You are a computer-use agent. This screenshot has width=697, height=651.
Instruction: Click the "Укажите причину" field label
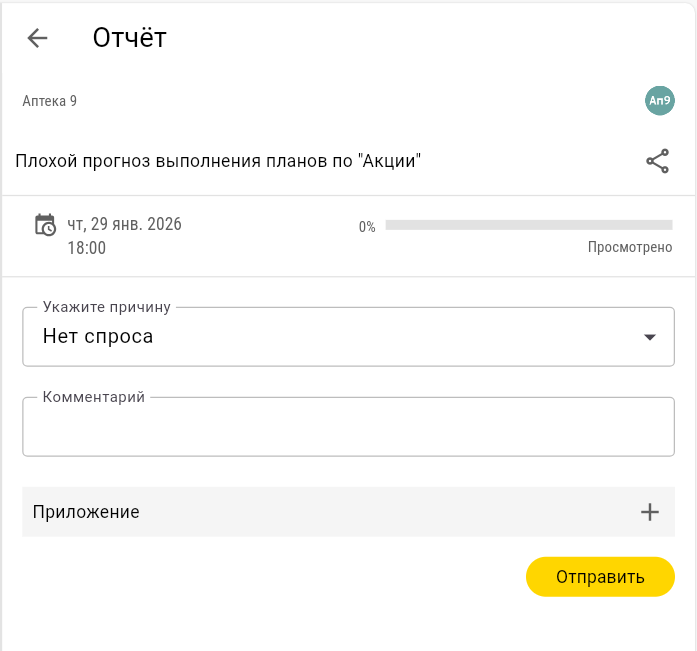(x=107, y=307)
